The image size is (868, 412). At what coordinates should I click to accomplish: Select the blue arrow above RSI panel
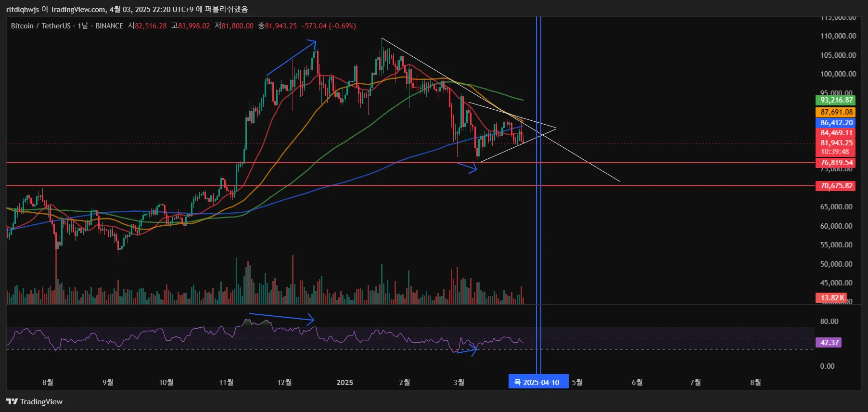click(281, 317)
